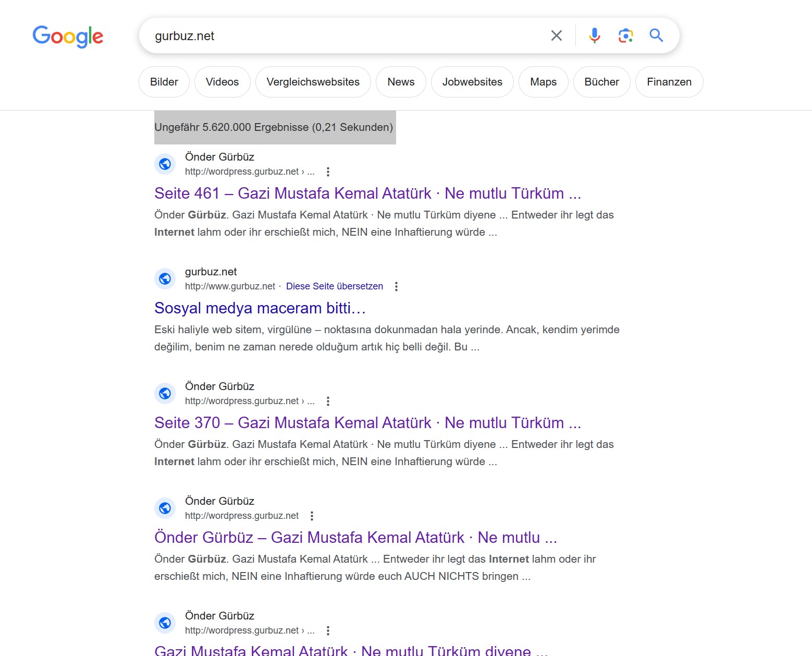
Task: Select the Bücher filter
Action: point(602,82)
